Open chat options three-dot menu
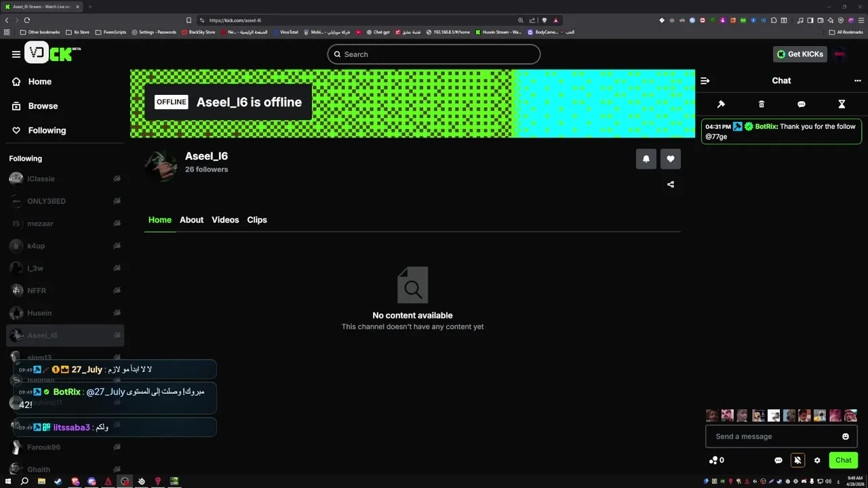The width and height of the screenshot is (868, 488). 857,81
